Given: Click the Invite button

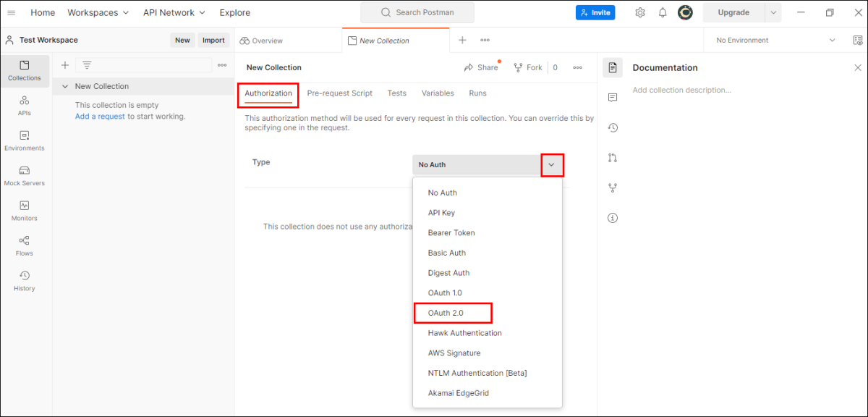Looking at the screenshot, I should click(595, 12).
